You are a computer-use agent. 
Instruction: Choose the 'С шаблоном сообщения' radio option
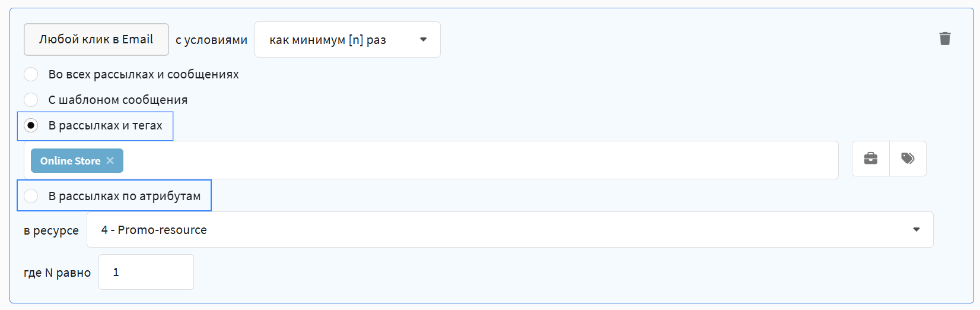tap(31, 100)
